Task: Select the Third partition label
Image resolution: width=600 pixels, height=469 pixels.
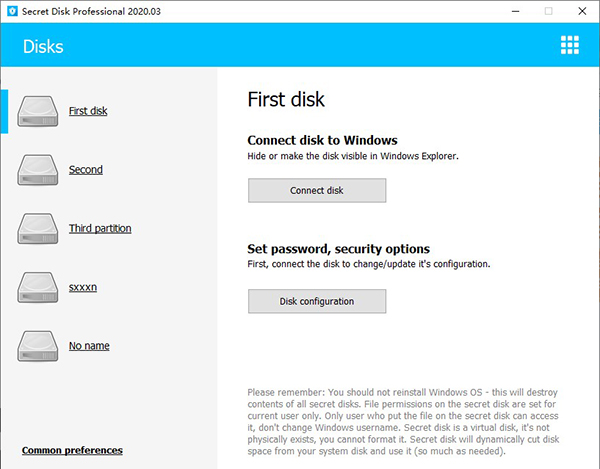Action: click(100, 229)
